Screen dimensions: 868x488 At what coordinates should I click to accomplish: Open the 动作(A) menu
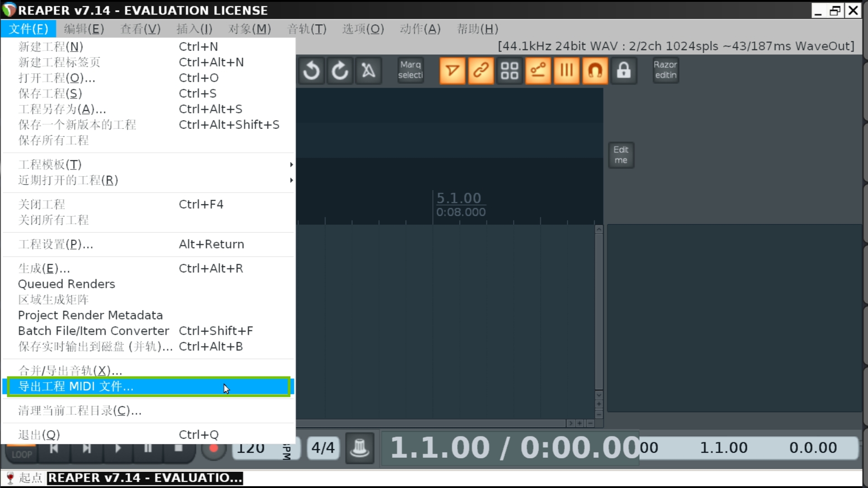[420, 29]
